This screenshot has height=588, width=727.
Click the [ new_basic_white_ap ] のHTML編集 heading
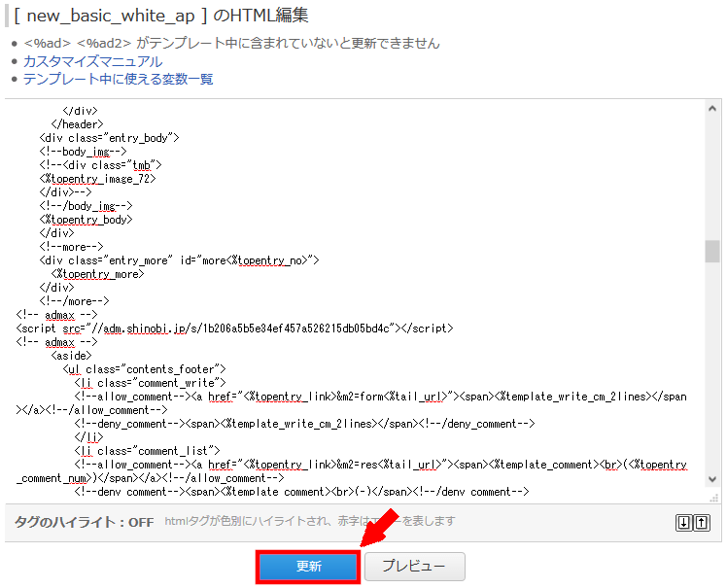click(161, 16)
